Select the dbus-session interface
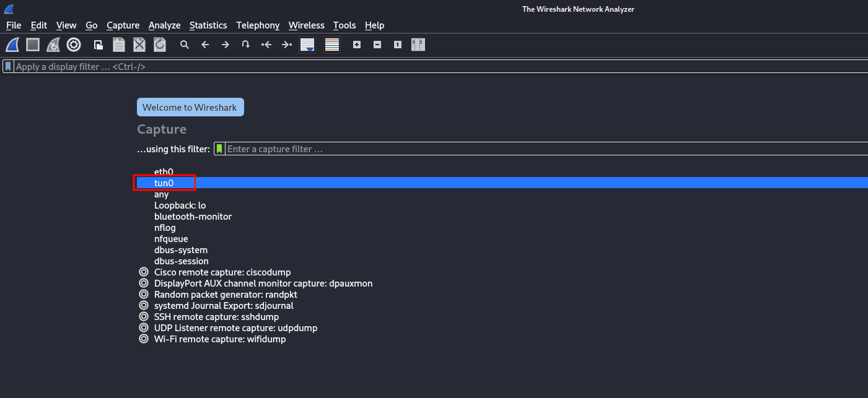The width and height of the screenshot is (868, 398). (x=182, y=261)
